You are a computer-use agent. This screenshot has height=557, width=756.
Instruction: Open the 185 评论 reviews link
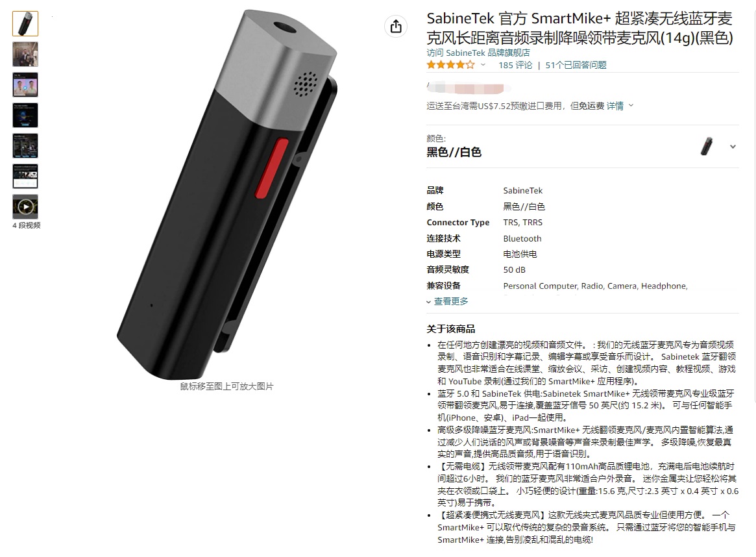(515, 65)
